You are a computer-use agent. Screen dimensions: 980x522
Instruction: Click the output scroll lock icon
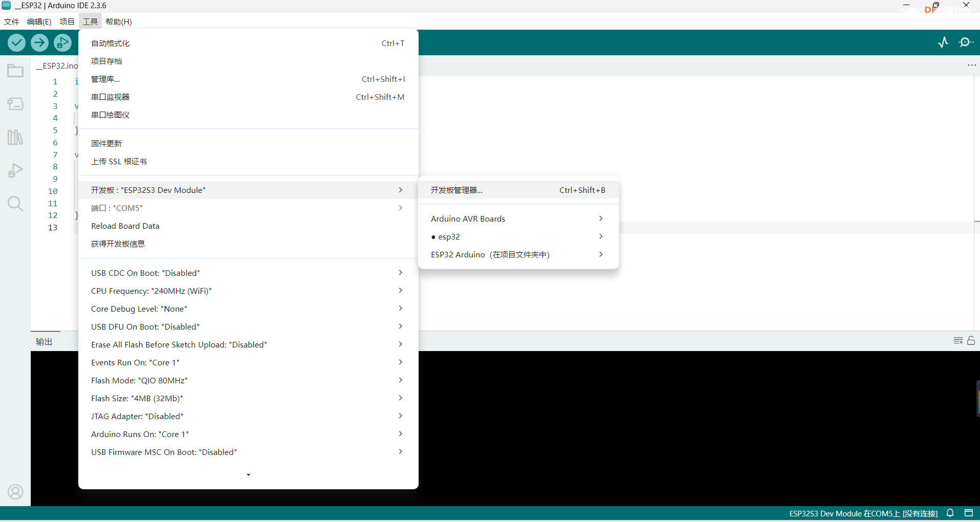point(971,340)
